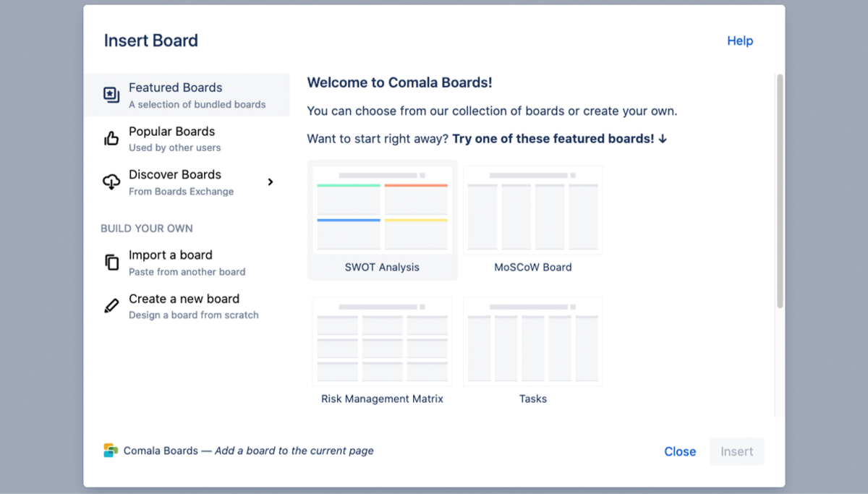Click the SWOT Analysis caption text
868x494 pixels.
[382, 268]
